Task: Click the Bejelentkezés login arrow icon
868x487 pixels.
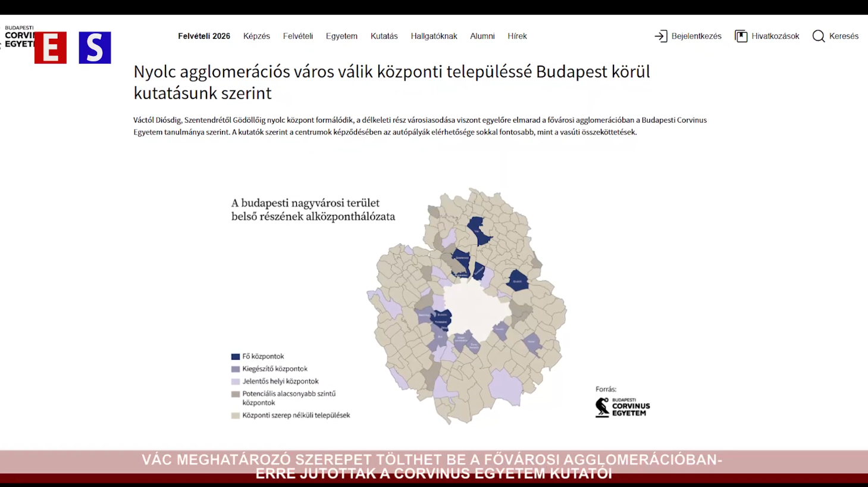Action: point(660,36)
